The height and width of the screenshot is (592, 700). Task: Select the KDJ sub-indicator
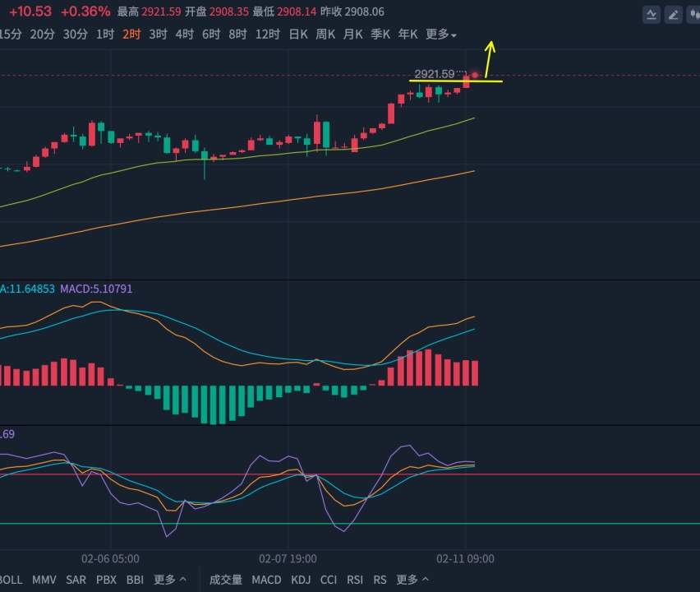point(301,580)
